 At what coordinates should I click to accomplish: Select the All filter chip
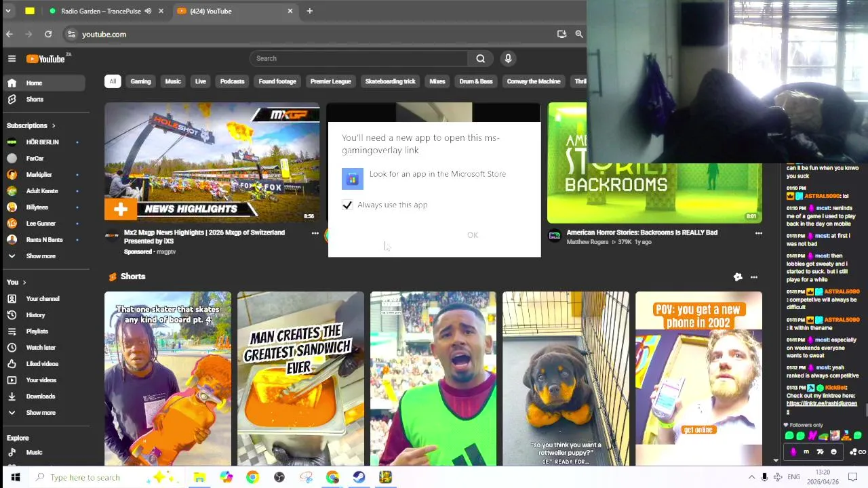tap(113, 81)
